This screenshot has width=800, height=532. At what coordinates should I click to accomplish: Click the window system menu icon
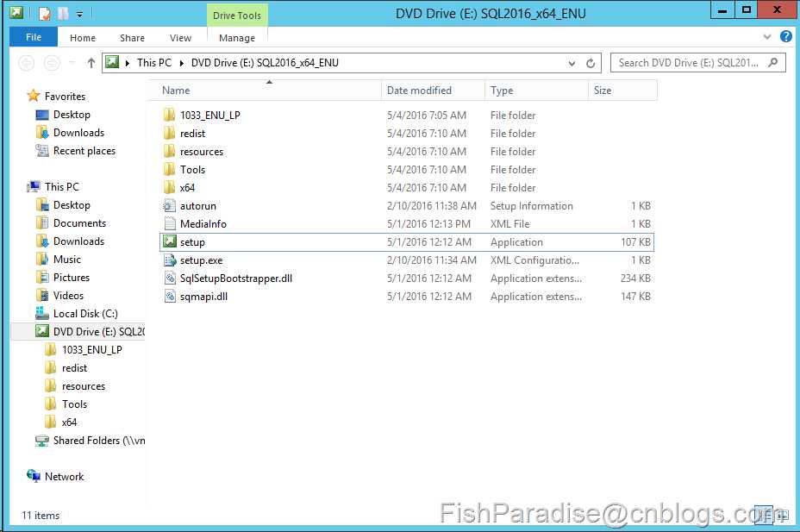pos(16,13)
